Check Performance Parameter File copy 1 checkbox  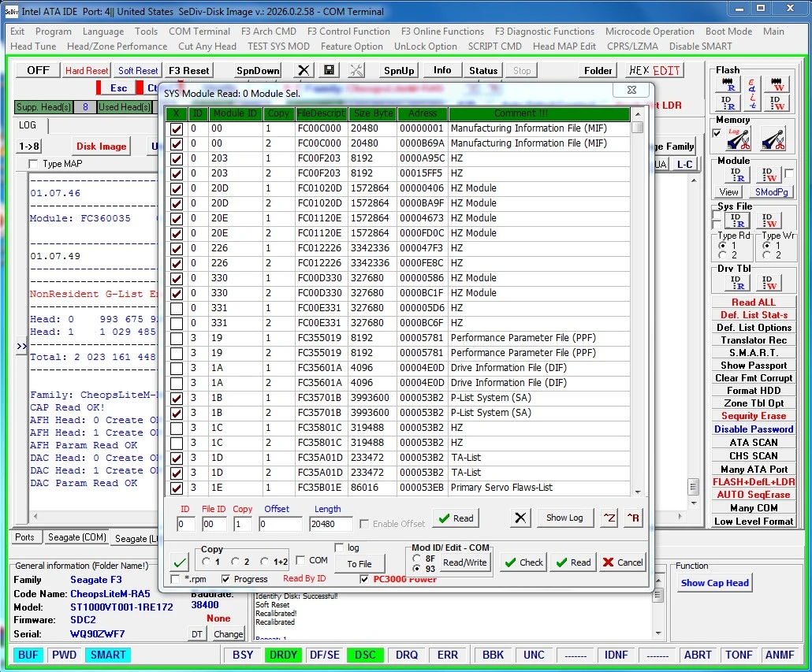(177, 338)
